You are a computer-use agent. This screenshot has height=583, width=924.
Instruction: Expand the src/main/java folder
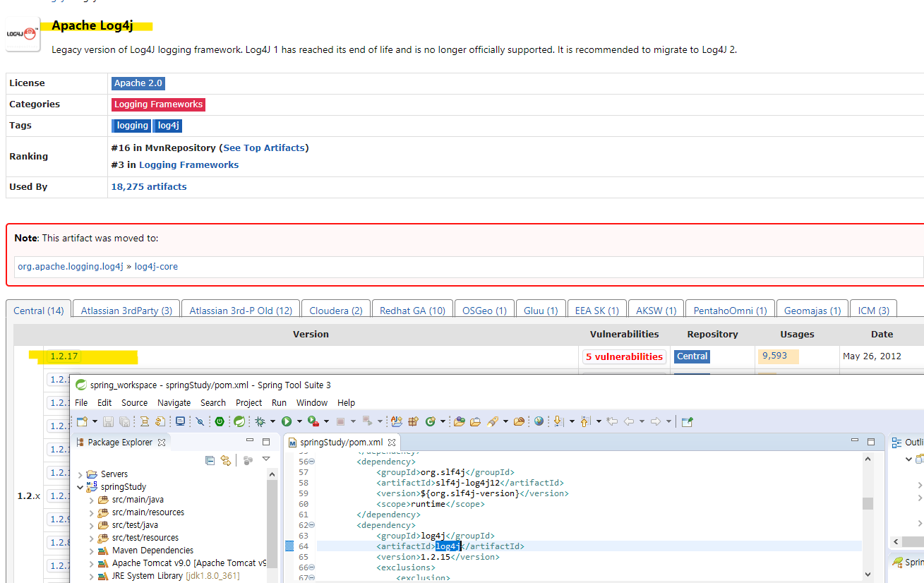[x=91, y=500]
